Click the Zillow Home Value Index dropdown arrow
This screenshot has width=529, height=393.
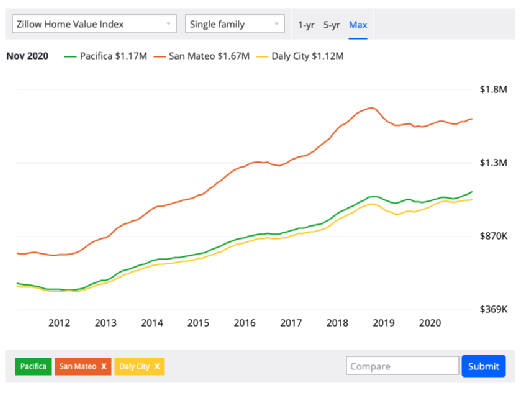pos(168,24)
